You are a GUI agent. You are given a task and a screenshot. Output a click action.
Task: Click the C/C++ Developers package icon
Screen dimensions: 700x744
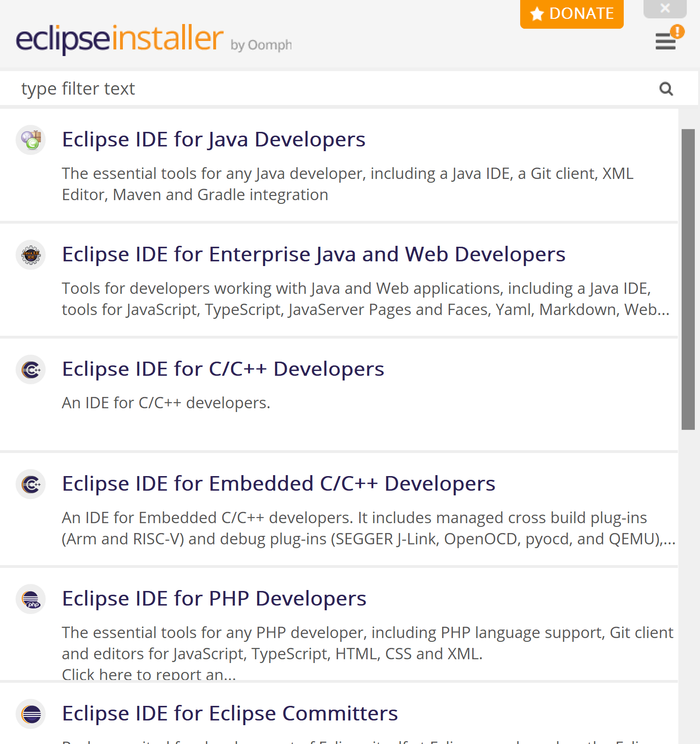click(x=31, y=370)
